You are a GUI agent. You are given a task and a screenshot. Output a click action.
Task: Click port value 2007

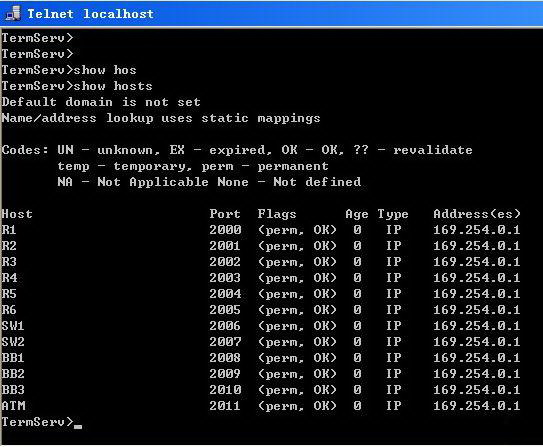click(225, 342)
